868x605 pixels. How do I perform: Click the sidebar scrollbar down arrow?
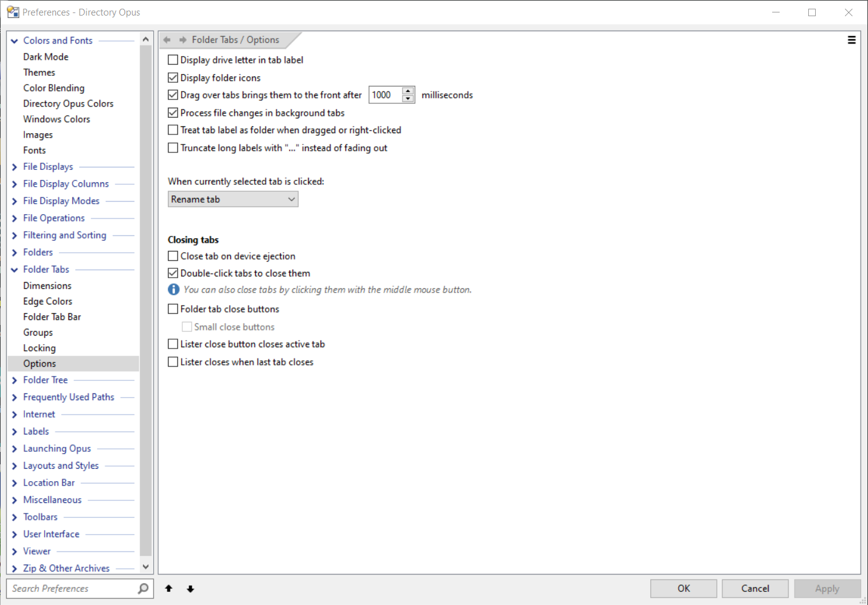146,566
